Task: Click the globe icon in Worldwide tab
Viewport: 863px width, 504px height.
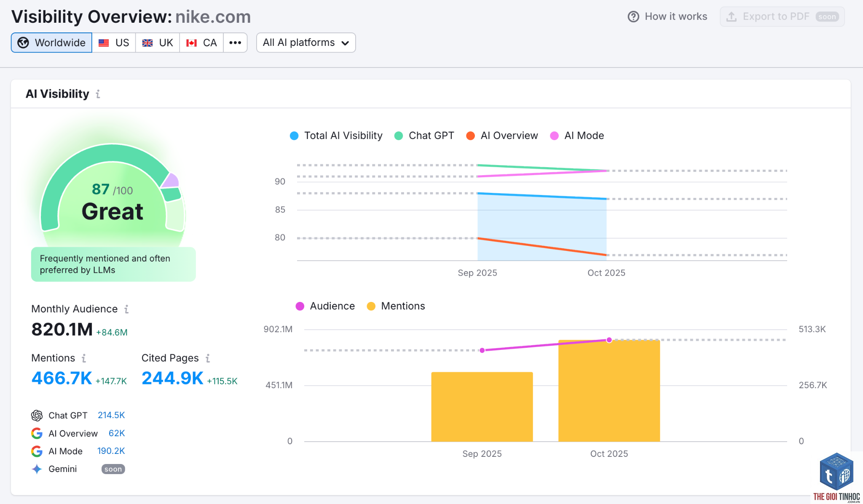Action: pos(23,43)
